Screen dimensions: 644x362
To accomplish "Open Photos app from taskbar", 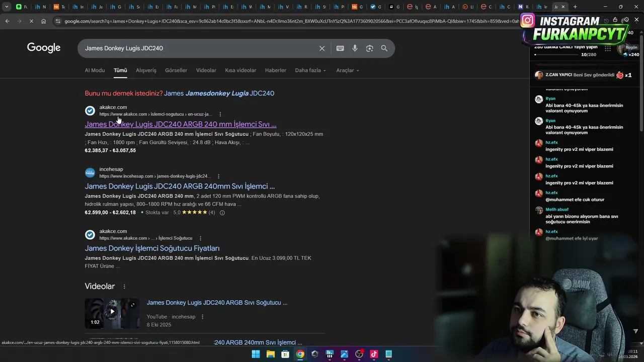I will coord(344,354).
